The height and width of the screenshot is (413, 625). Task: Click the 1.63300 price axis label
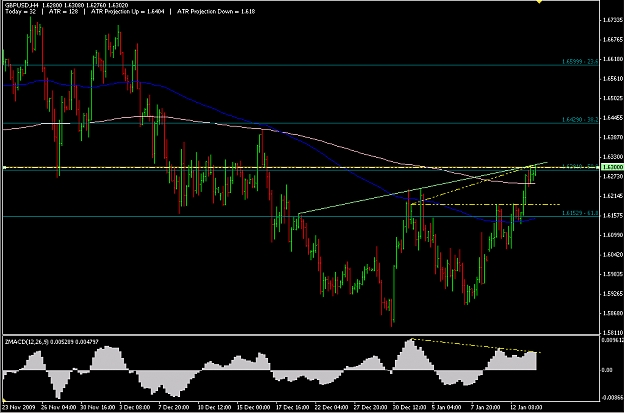613,157
